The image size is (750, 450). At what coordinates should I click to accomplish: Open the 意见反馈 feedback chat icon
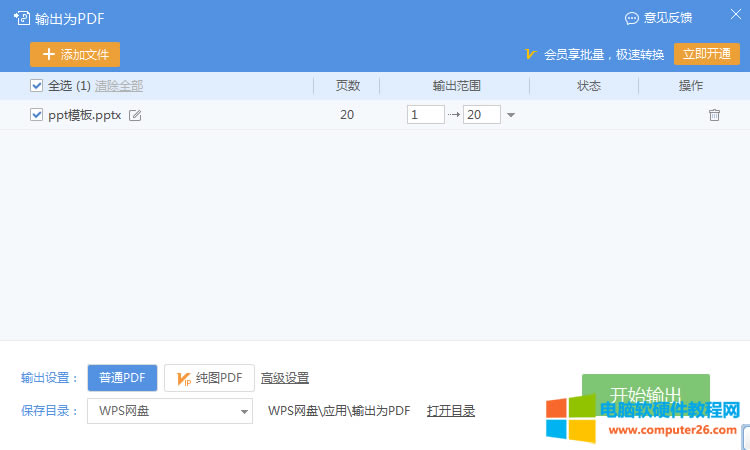coord(632,18)
